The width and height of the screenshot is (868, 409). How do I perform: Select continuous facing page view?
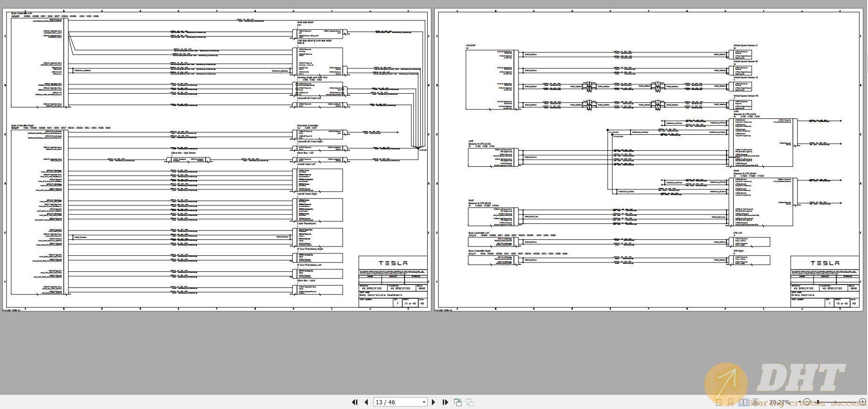click(x=755, y=402)
